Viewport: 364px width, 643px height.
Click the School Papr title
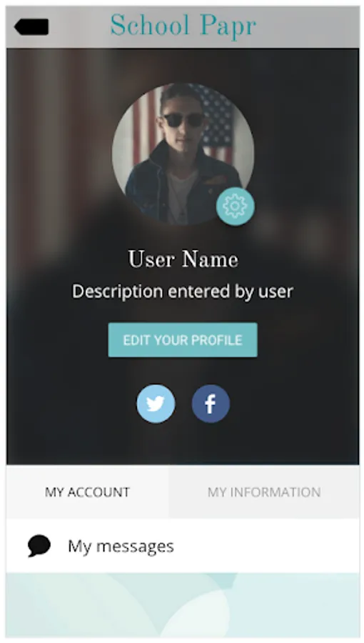click(183, 26)
